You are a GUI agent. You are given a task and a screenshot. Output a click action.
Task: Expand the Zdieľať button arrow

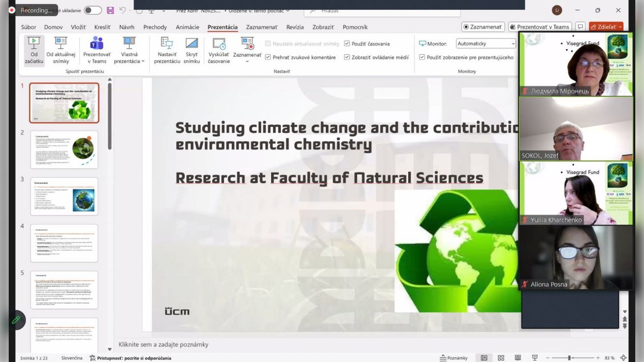click(620, 27)
